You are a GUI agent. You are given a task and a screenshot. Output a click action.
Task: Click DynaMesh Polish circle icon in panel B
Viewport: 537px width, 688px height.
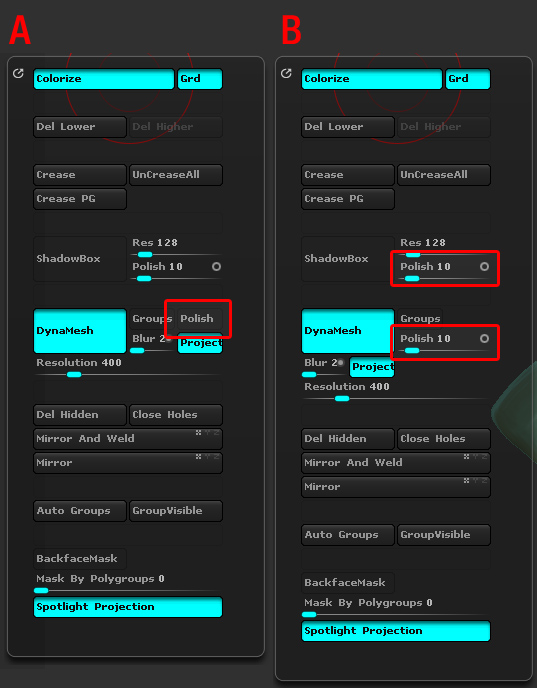tap(484, 338)
